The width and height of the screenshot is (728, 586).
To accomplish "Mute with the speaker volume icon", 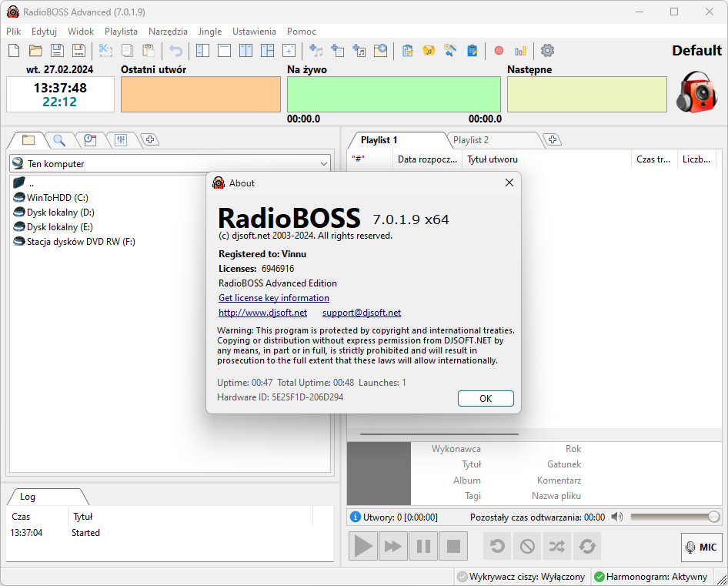I will [x=617, y=517].
